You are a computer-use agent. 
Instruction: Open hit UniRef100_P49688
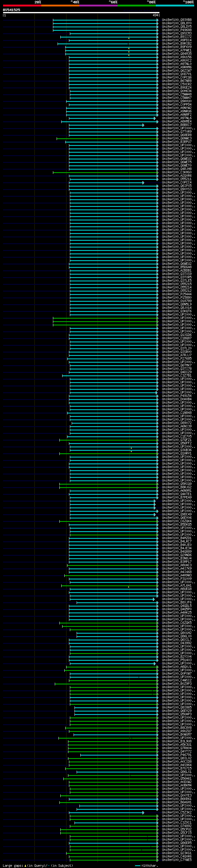click(177, 30)
